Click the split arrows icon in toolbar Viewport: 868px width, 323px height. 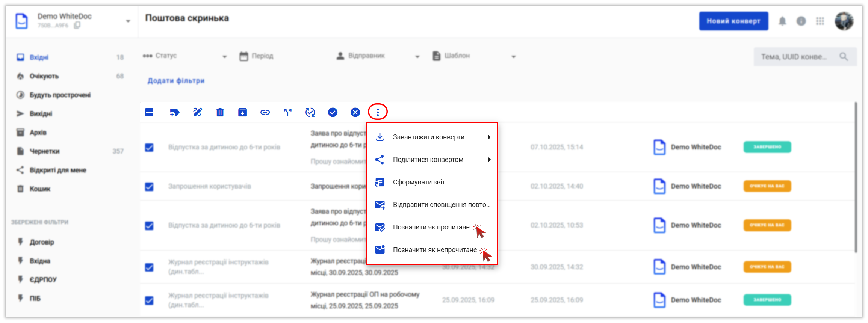click(287, 112)
